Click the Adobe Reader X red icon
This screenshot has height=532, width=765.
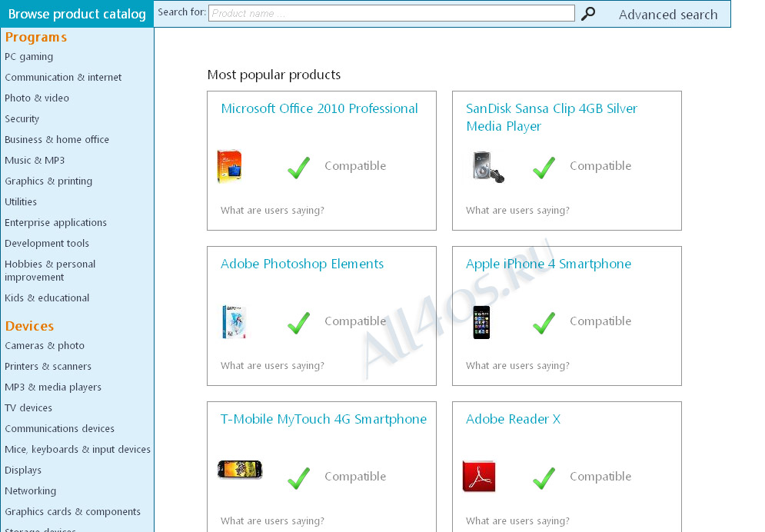pyautogui.click(x=479, y=476)
